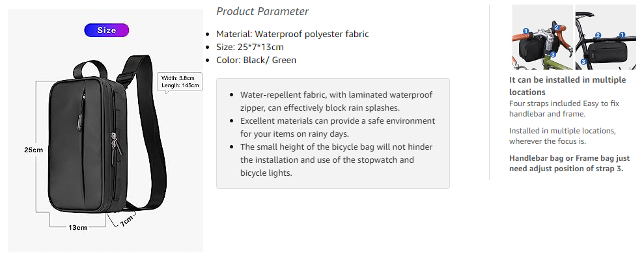644x261 pixels.
Task: Click the Color: Black/ Green line
Action: [257, 60]
